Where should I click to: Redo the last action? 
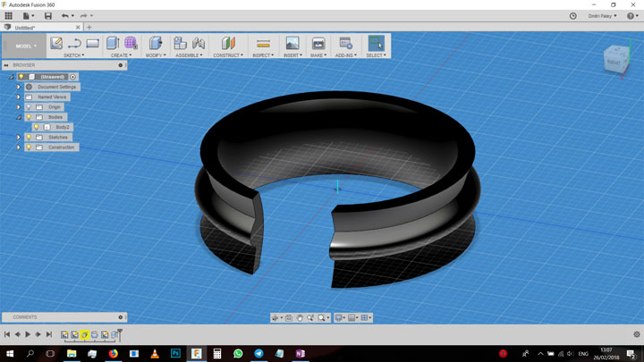coord(83,15)
